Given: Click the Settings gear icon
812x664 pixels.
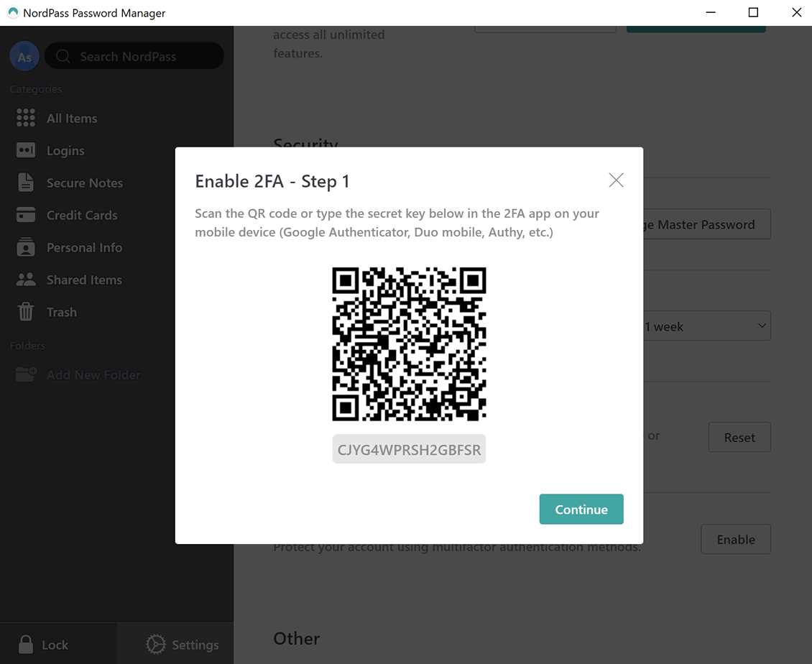Looking at the screenshot, I should (x=155, y=645).
